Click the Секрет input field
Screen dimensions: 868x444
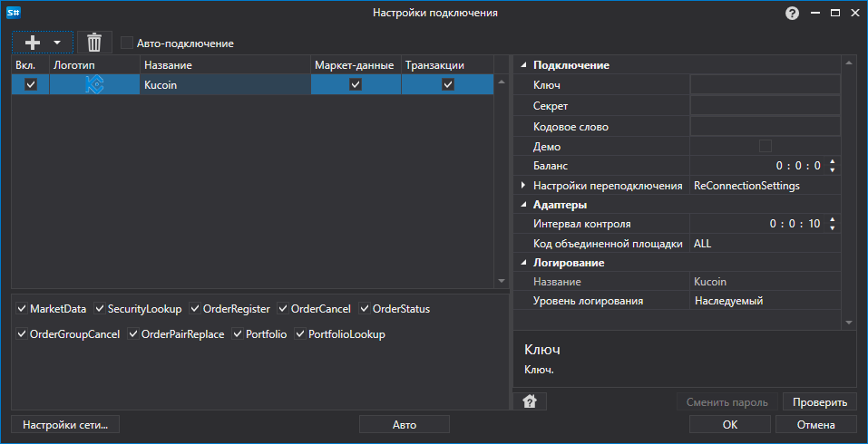[765, 105]
